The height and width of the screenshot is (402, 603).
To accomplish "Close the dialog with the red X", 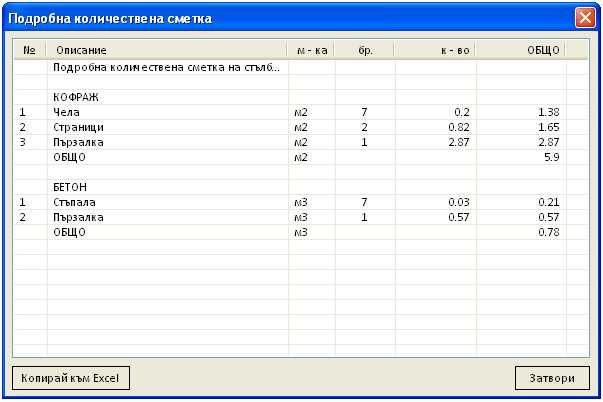I will 584,18.
